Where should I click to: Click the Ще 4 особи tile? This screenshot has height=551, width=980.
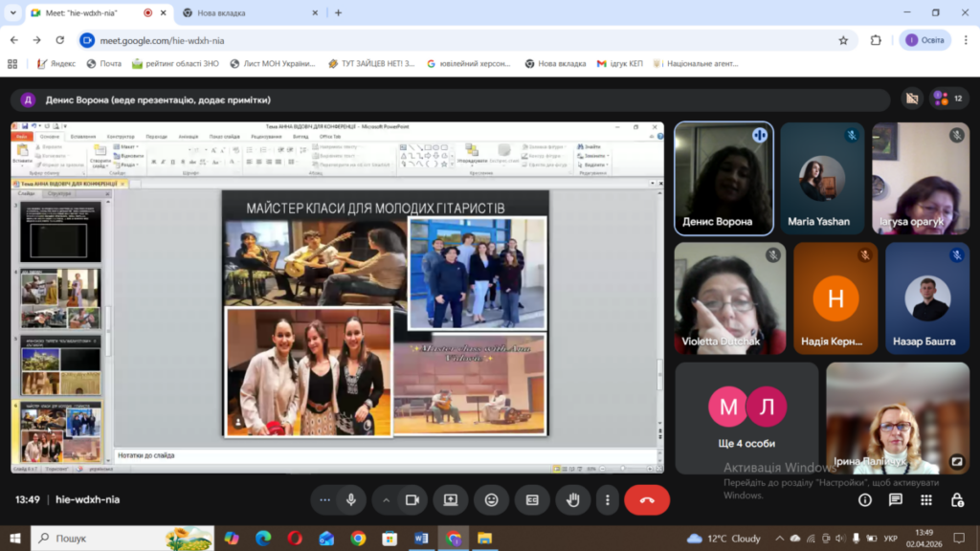746,417
